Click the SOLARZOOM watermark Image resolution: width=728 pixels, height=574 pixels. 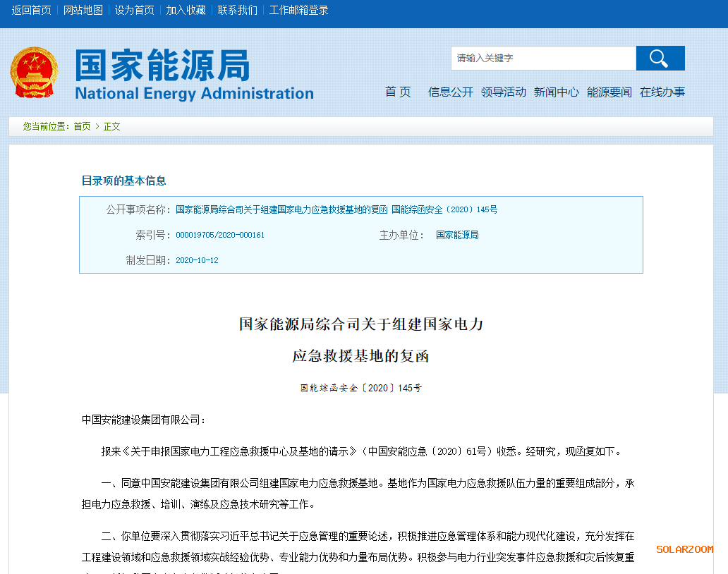click(x=684, y=549)
